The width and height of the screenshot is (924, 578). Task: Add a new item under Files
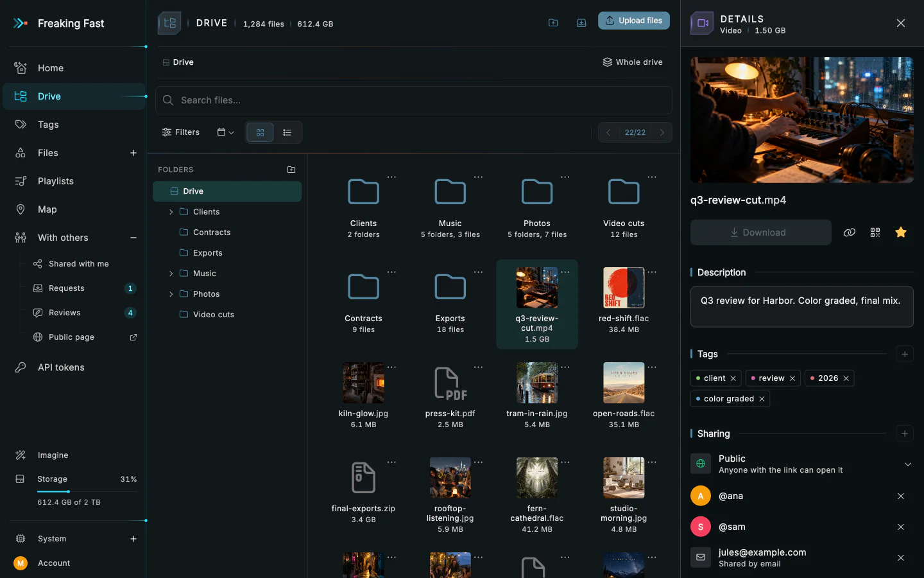pos(133,153)
